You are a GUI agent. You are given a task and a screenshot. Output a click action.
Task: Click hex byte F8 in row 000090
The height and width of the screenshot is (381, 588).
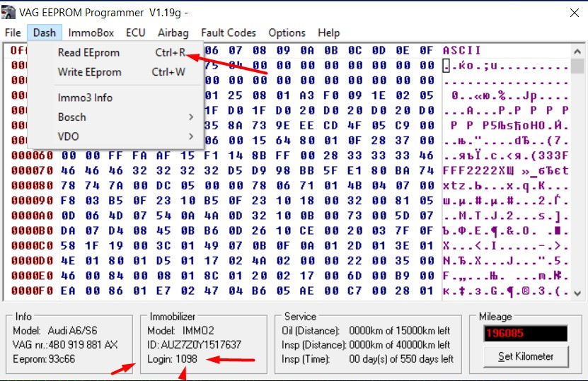tap(68, 201)
